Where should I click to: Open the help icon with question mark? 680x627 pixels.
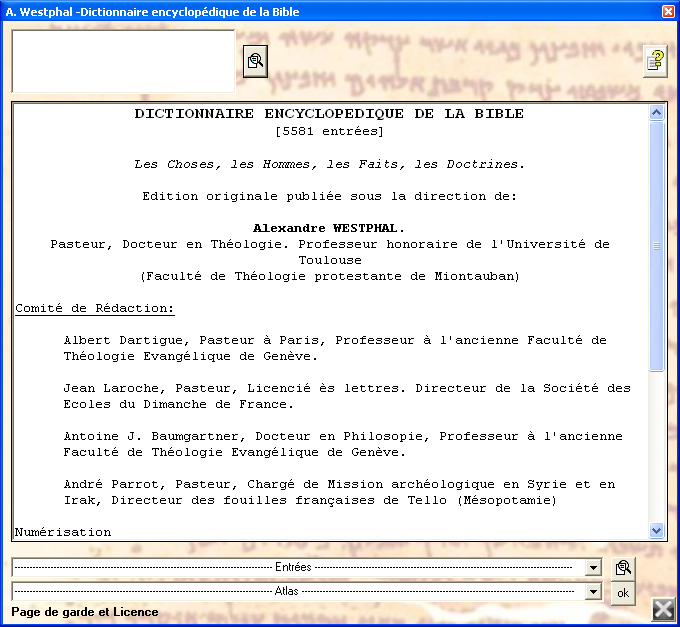[655, 61]
